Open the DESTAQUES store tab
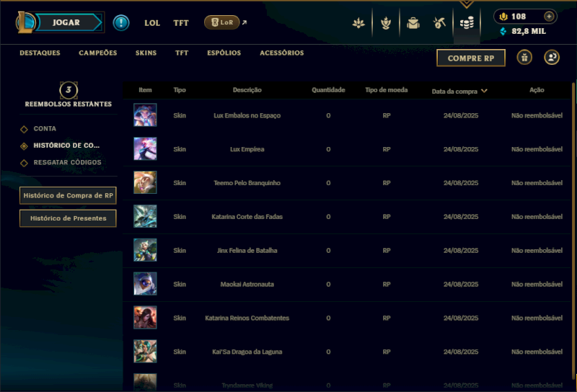The width and height of the screenshot is (577, 392). tap(40, 53)
